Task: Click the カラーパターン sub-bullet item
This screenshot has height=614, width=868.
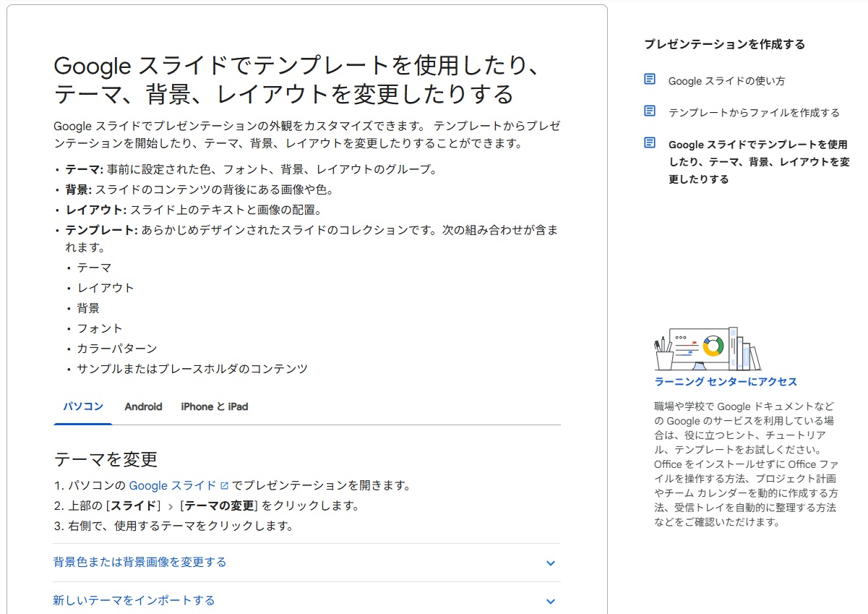Action: pyautogui.click(x=117, y=349)
